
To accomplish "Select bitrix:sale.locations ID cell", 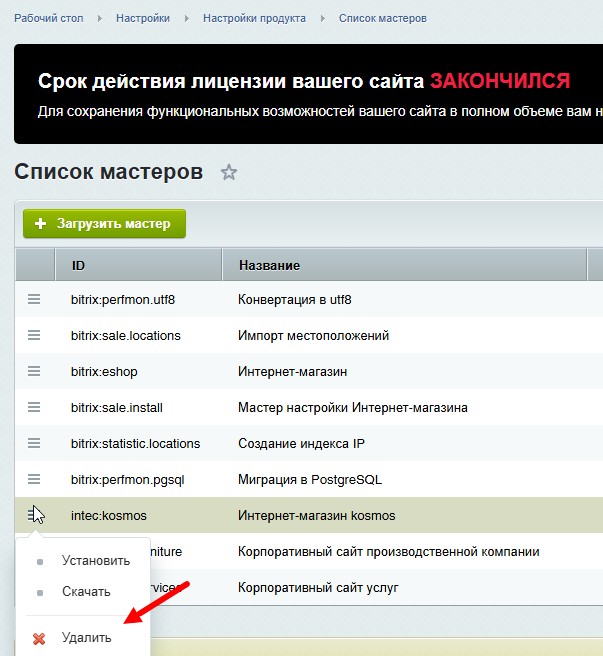I will coord(126,336).
